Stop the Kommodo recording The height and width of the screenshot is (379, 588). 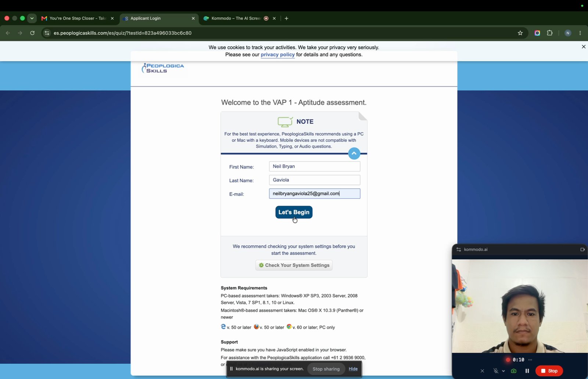tap(549, 371)
